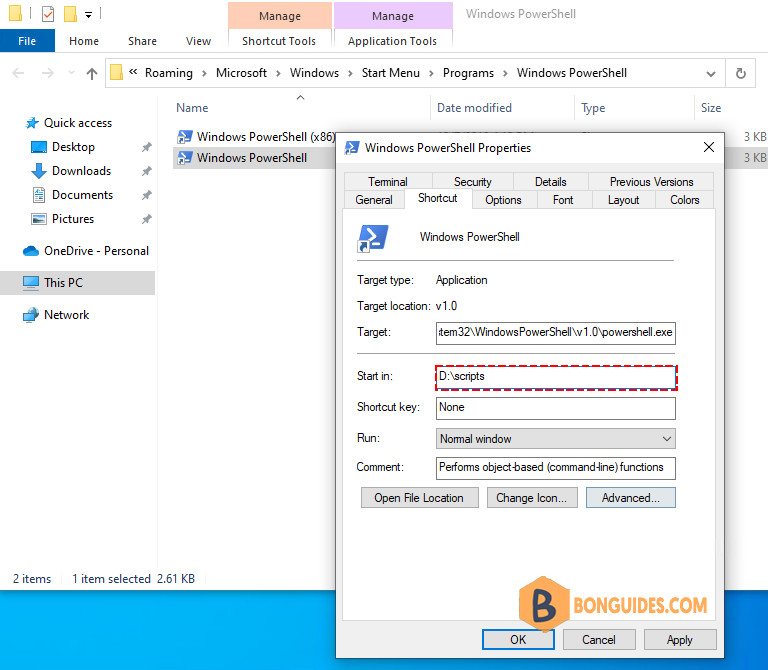Click the folder icon in the address bar
Image resolution: width=768 pixels, height=670 pixels.
pyautogui.click(x=116, y=72)
